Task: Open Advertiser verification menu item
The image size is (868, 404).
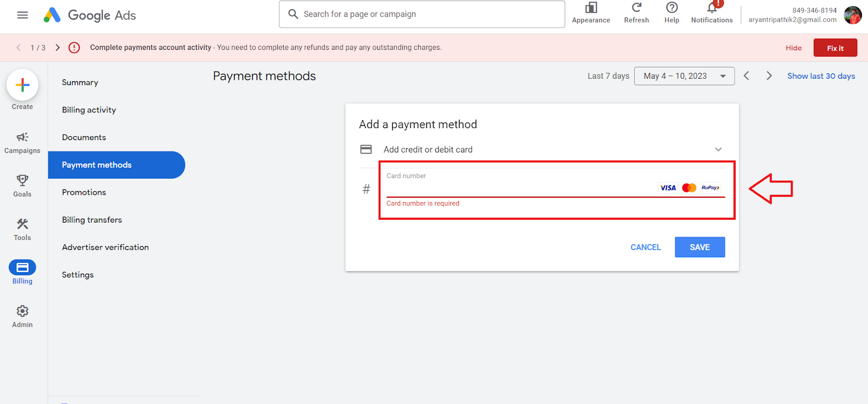Action: pyautogui.click(x=105, y=247)
